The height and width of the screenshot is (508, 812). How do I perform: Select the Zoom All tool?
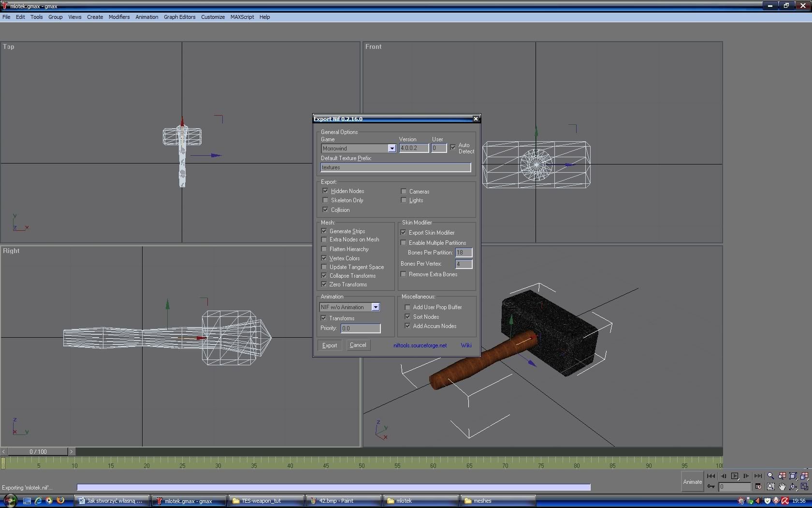[x=782, y=476]
